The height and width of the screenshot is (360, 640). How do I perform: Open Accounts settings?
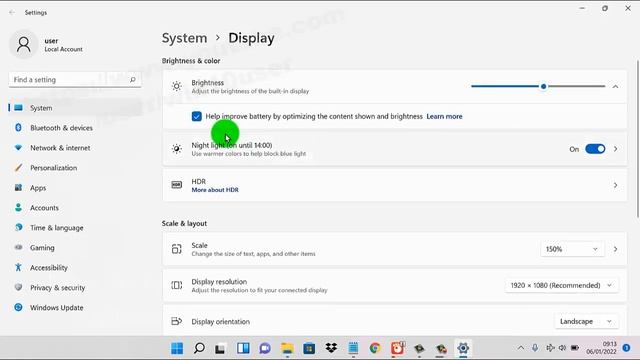coord(76,208)
